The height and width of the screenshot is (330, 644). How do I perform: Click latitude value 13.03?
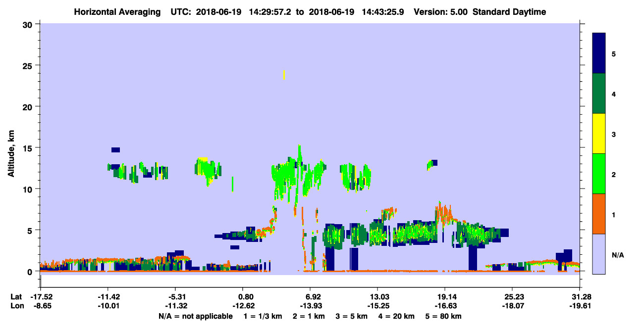pos(379,297)
